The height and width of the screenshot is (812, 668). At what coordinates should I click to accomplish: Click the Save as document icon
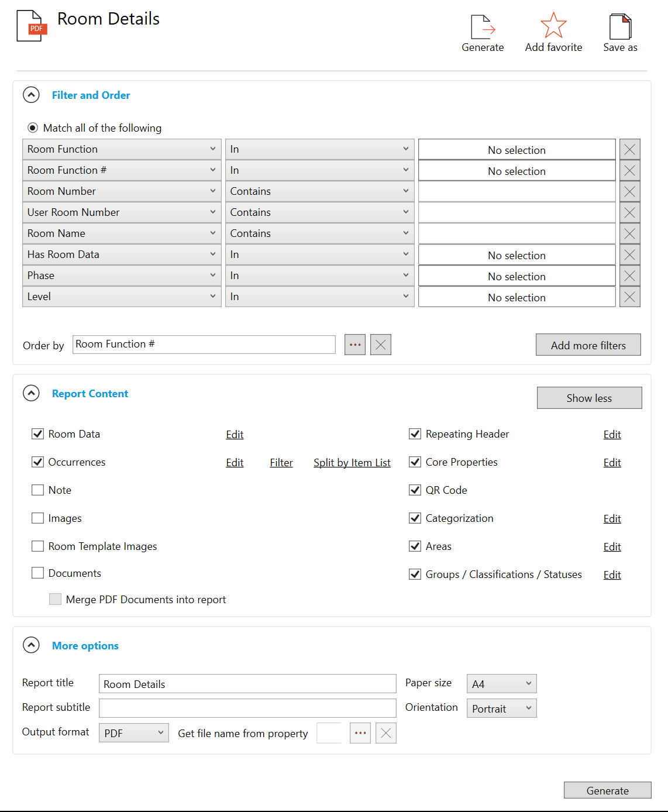pos(620,27)
